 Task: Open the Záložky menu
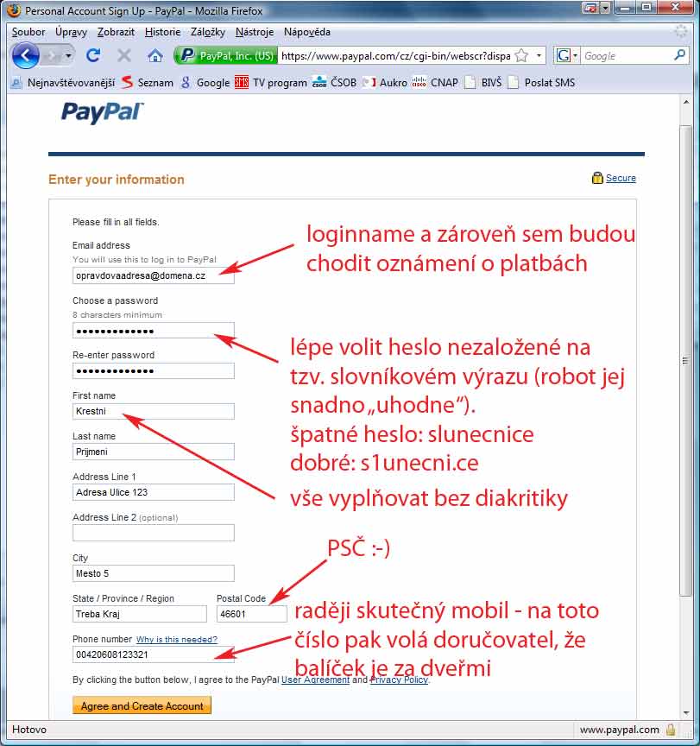(208, 32)
